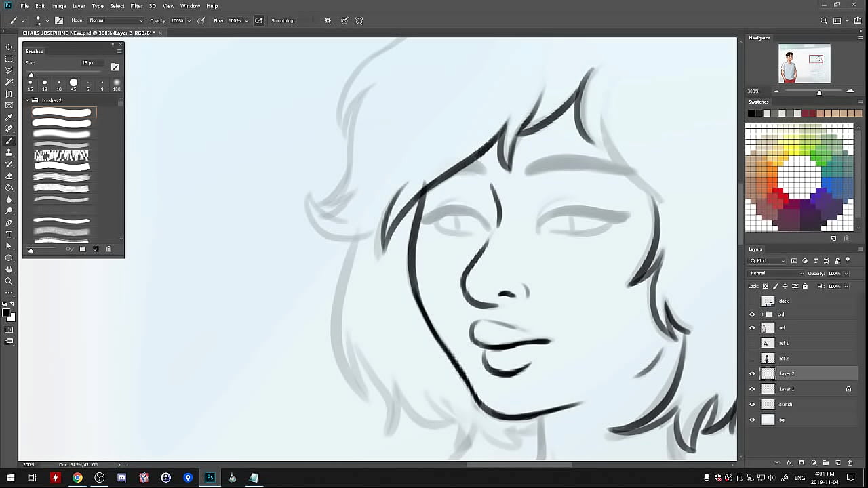Hide the sketch layer

tap(752, 405)
